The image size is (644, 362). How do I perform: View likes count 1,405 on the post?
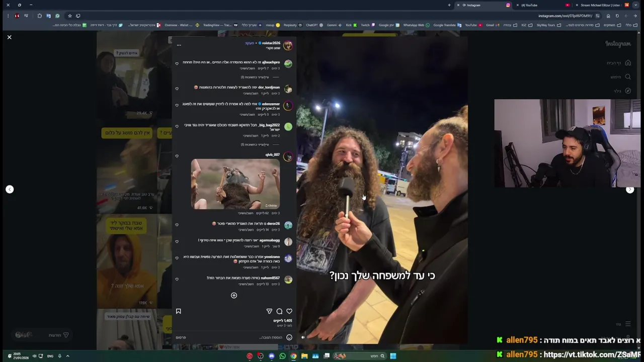[283, 321]
